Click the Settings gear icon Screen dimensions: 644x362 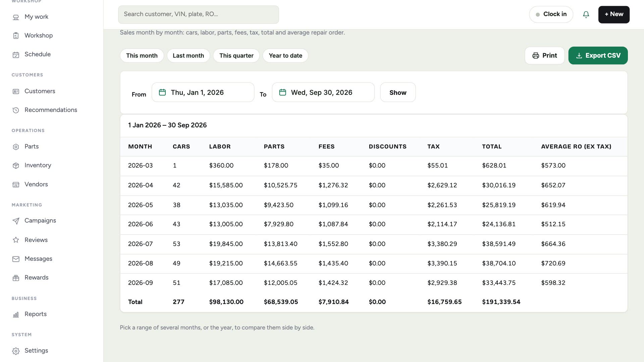(x=16, y=351)
